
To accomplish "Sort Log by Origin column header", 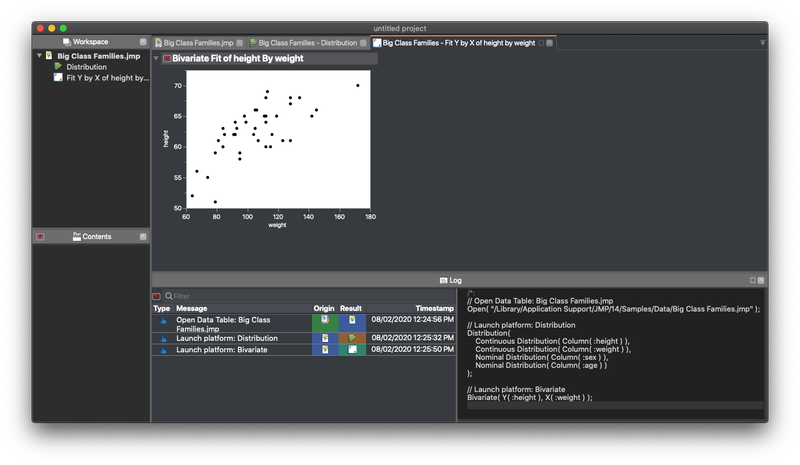I will (323, 308).
